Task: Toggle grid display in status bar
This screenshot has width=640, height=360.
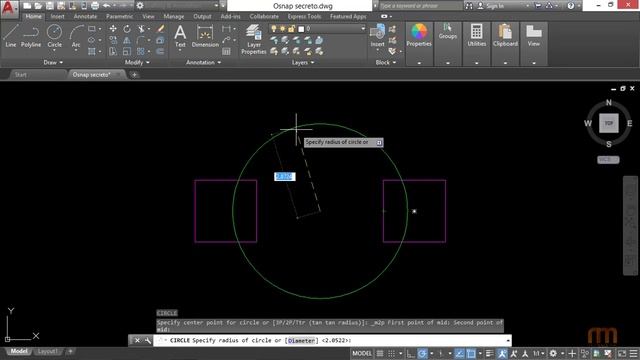Action: 380,353
